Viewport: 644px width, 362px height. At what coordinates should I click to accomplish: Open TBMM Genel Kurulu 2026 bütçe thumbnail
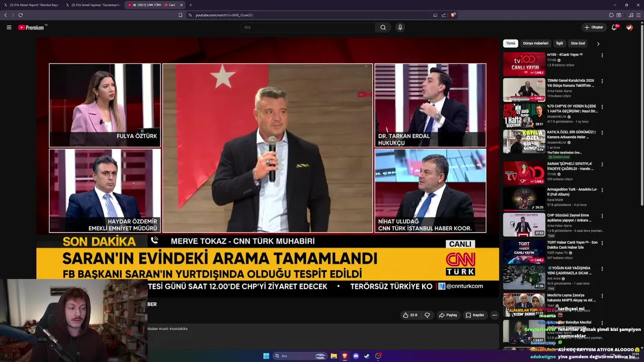click(524, 90)
